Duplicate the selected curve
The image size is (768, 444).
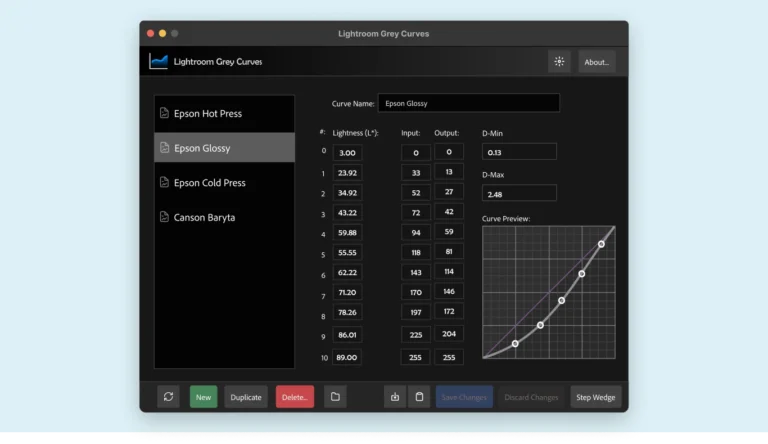coord(246,396)
